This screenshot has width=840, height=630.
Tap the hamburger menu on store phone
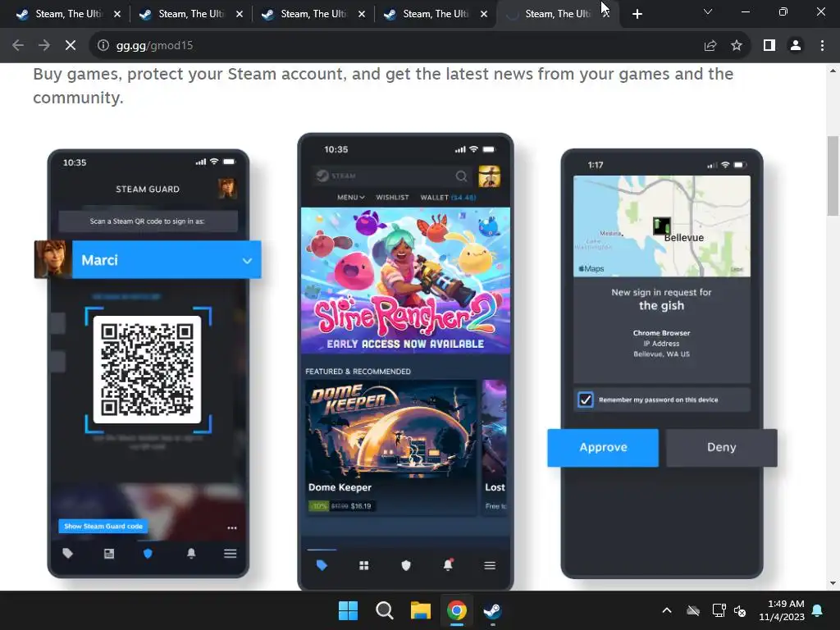pos(490,565)
